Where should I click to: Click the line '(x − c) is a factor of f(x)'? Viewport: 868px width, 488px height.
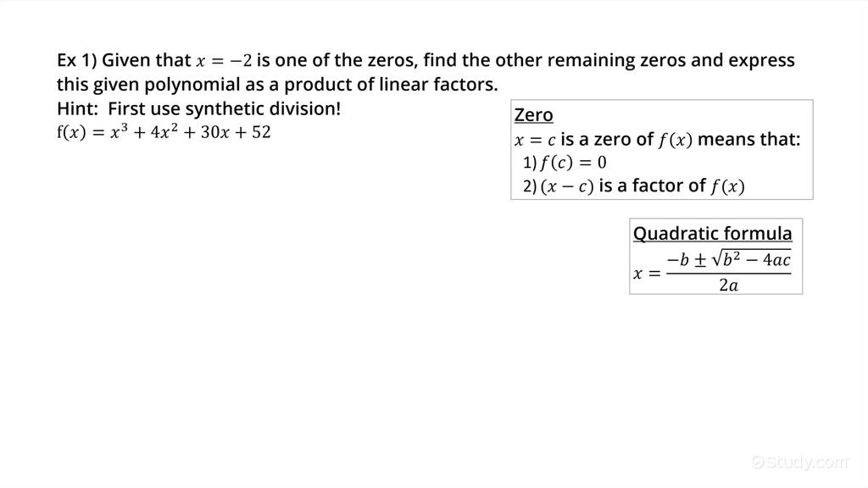tap(643, 186)
